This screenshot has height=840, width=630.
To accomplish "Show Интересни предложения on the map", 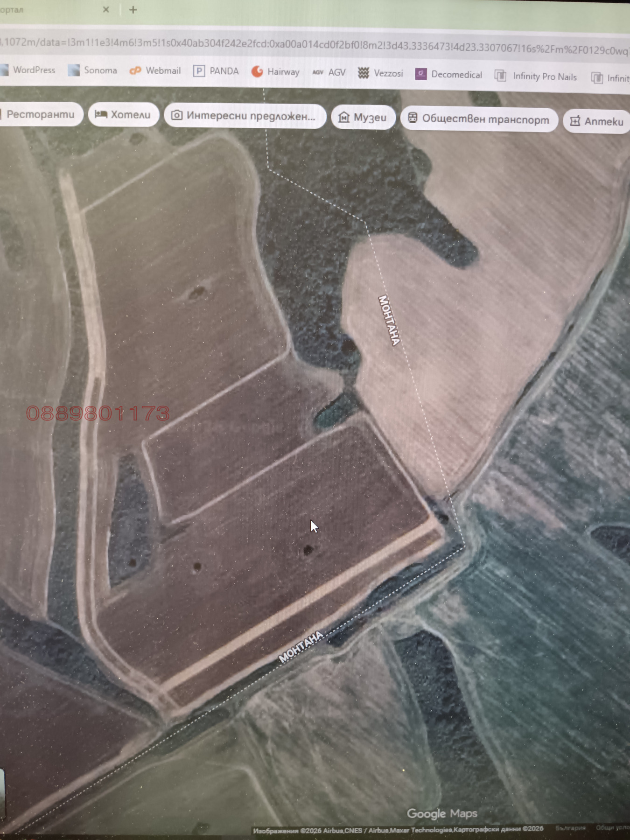I will (x=244, y=116).
